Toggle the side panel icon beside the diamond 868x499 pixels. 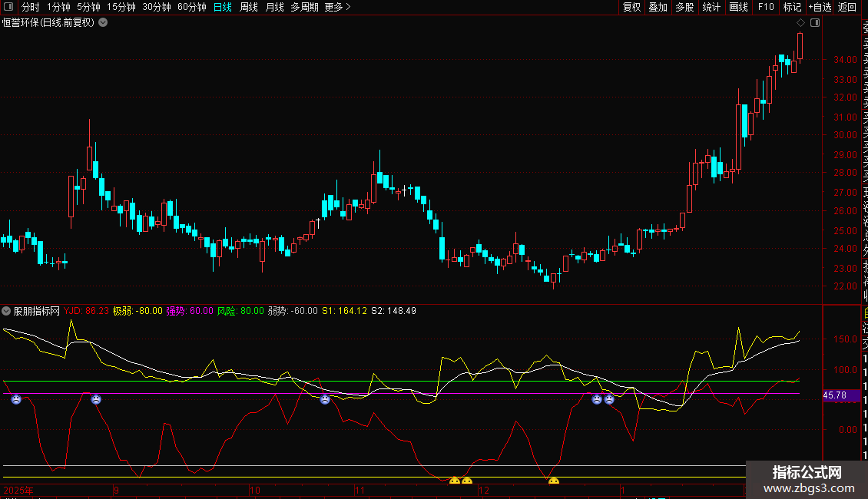[814, 23]
